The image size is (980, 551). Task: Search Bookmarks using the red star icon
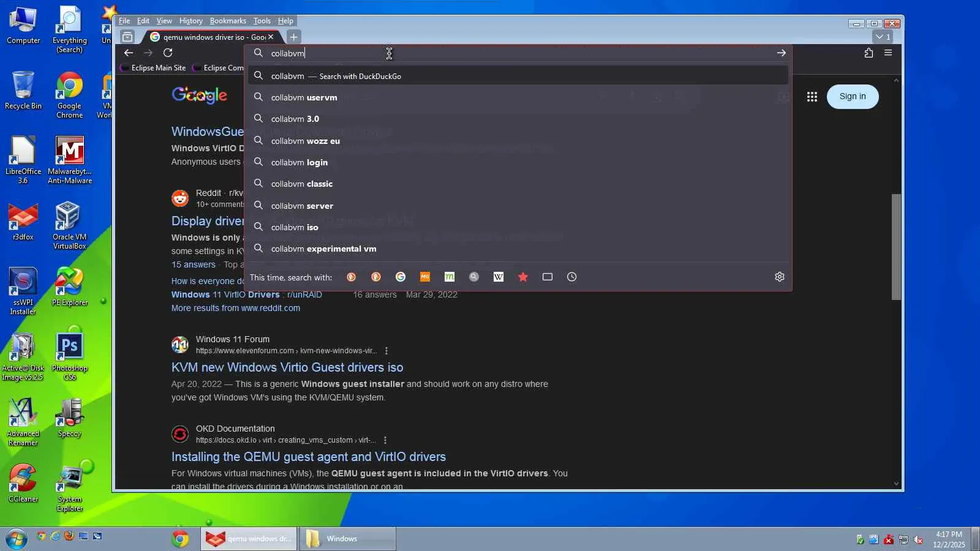click(523, 277)
